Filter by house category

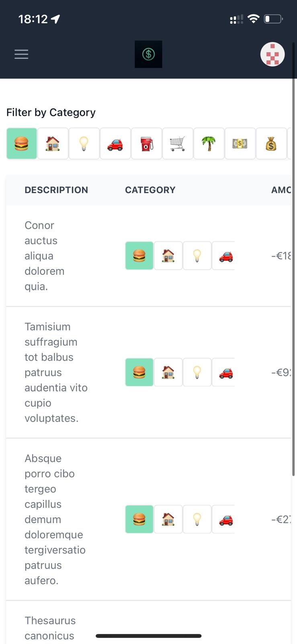point(53,144)
